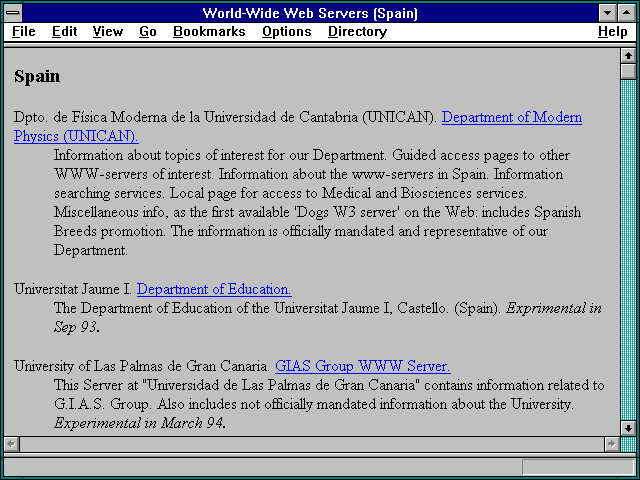Click the text 'Universitat Jaume I.'
This screenshot has height=480, width=640.
pyautogui.click(x=73, y=289)
